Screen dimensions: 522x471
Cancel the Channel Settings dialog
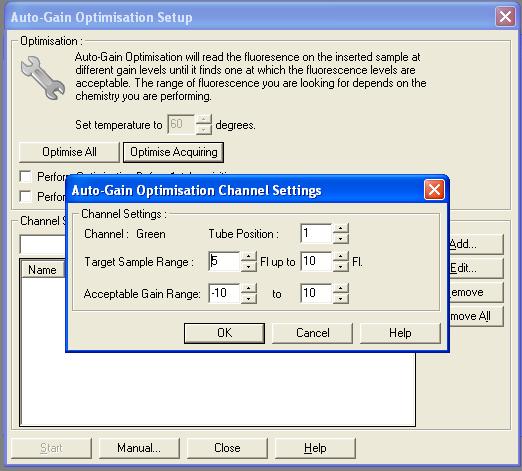click(312, 333)
